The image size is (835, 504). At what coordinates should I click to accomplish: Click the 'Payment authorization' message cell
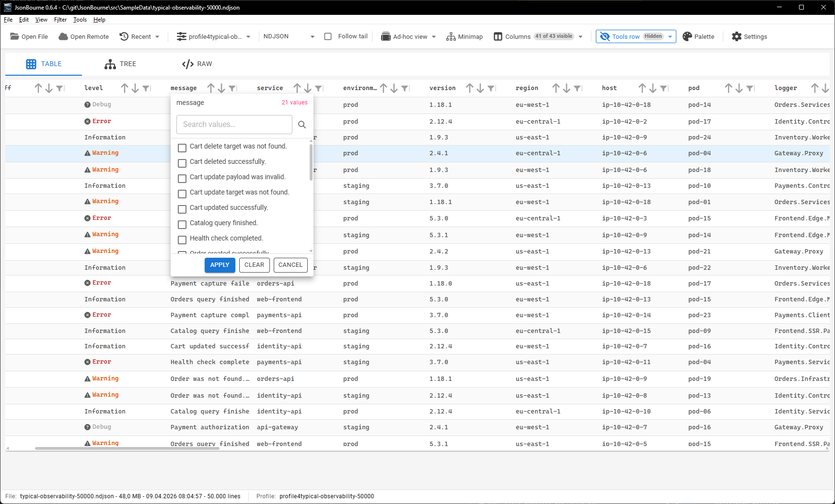click(210, 427)
